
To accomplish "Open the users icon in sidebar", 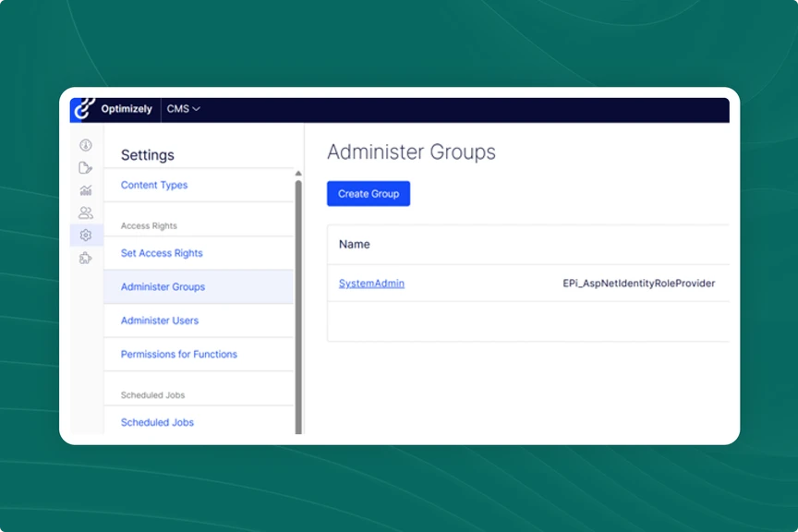I will click(x=86, y=212).
